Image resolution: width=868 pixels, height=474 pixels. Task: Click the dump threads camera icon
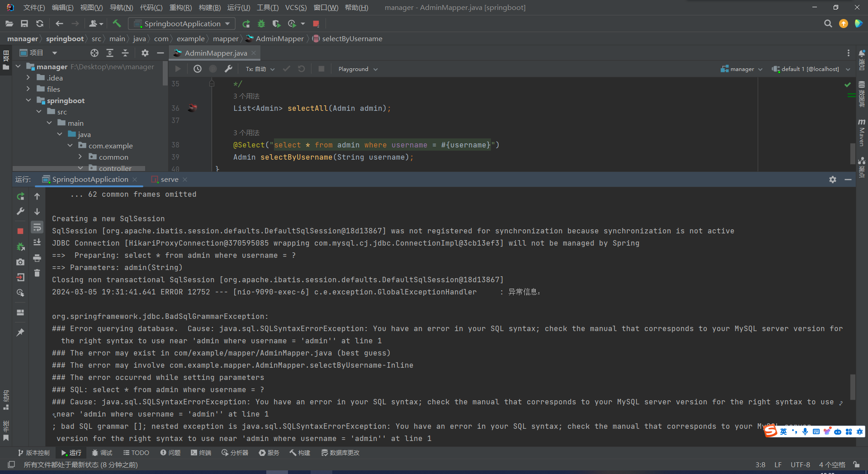point(20,262)
